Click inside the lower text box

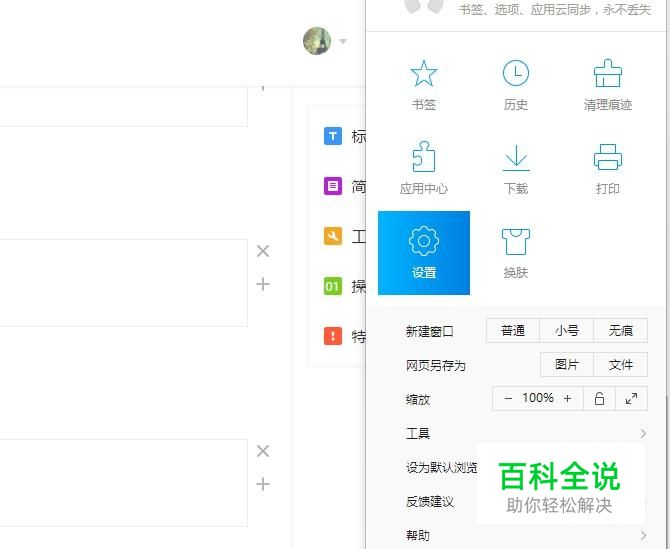[x=123, y=483]
